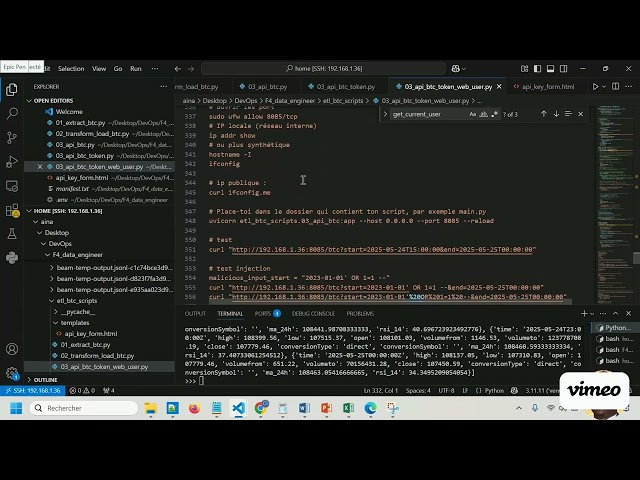The height and width of the screenshot is (480, 640).
Task: Open the View menu
Action: [99, 69]
